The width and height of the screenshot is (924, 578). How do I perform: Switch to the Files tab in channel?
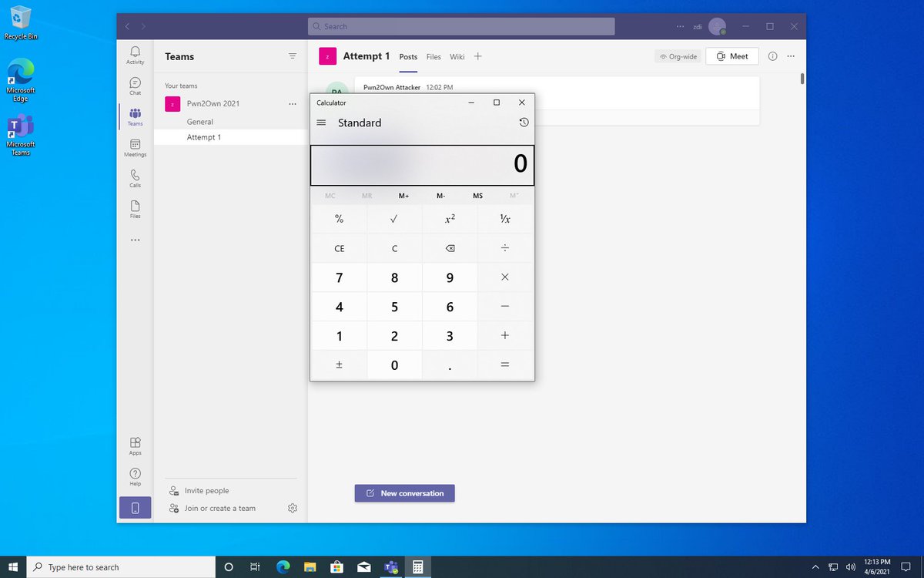(x=434, y=57)
